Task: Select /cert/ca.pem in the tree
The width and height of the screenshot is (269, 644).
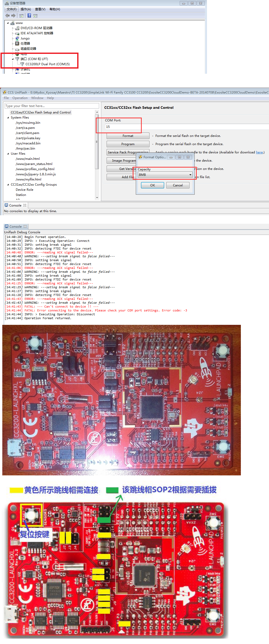Action: coord(25,128)
